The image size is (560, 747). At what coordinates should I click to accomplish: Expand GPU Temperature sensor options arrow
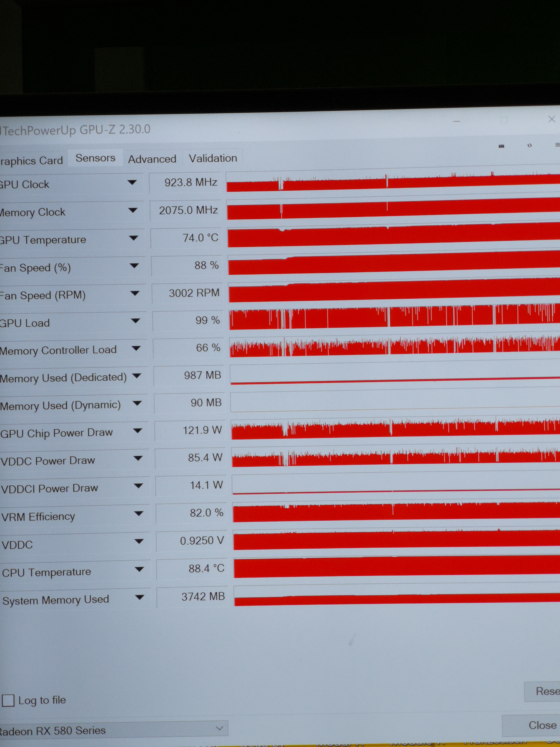pyautogui.click(x=133, y=238)
